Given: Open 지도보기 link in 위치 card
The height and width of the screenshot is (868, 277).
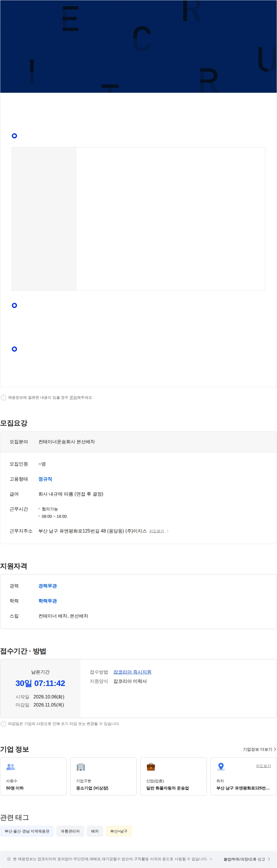Looking at the screenshot, I should [x=263, y=766].
